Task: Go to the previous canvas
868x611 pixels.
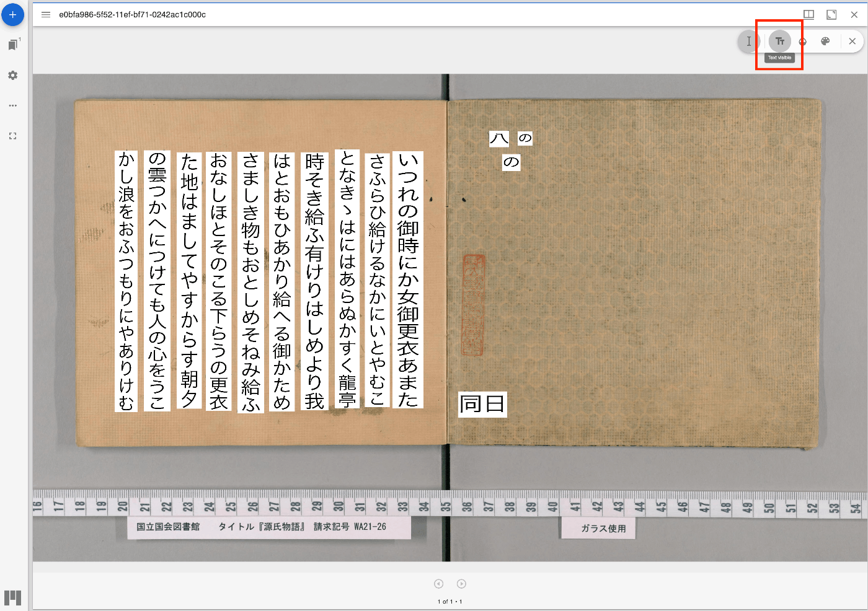Action: (x=439, y=584)
